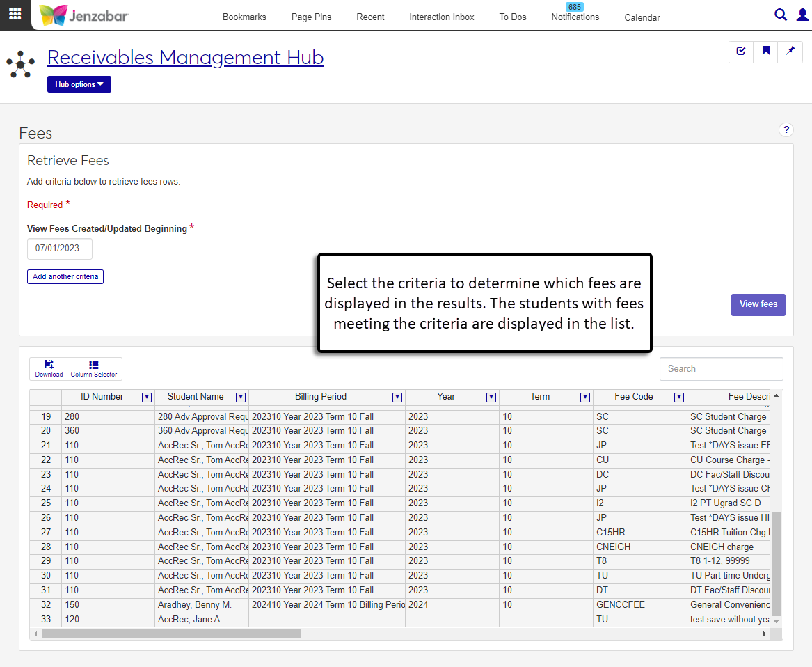Download the fees grid data
This screenshot has height=667, width=812.
tap(49, 368)
